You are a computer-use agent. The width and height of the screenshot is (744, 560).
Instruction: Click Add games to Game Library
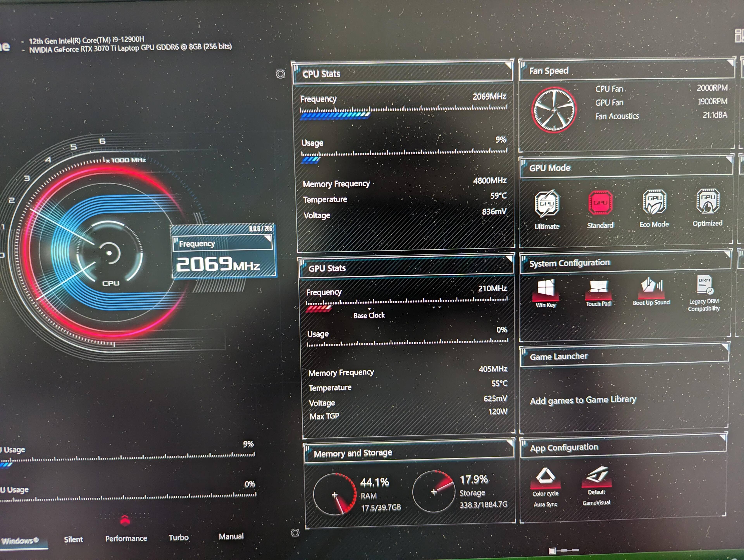583,400
